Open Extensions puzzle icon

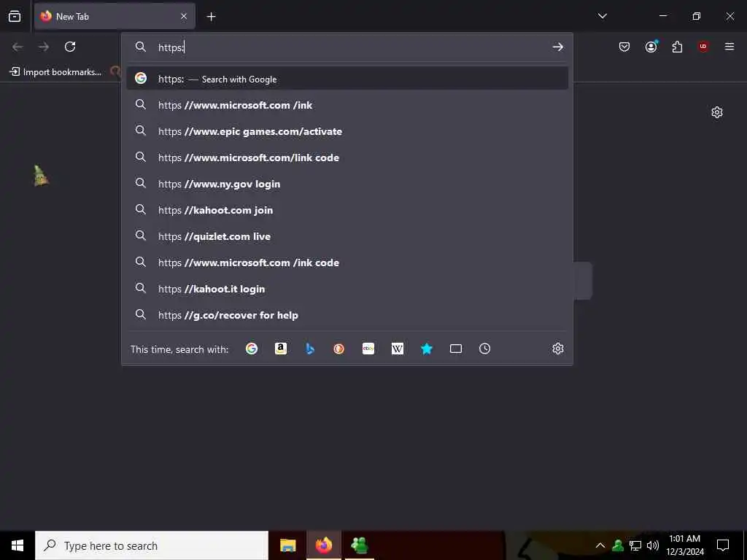(x=677, y=47)
